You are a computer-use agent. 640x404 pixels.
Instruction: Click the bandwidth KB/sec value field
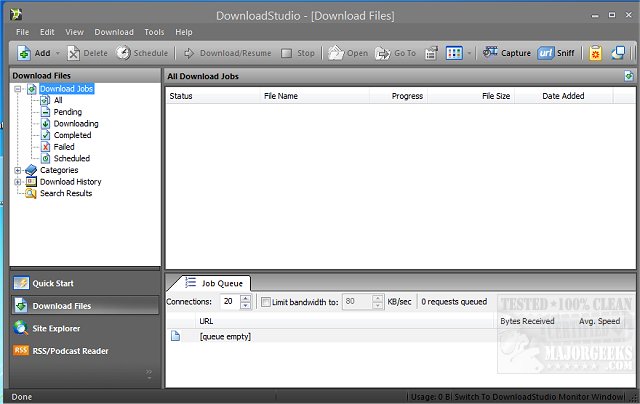[357, 302]
